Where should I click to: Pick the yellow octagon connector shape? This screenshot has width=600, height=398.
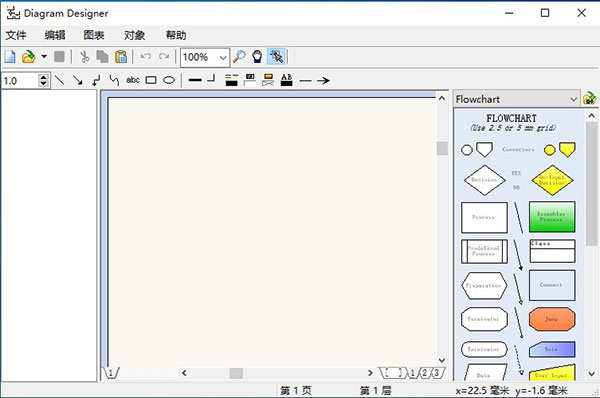pyautogui.click(x=550, y=150)
